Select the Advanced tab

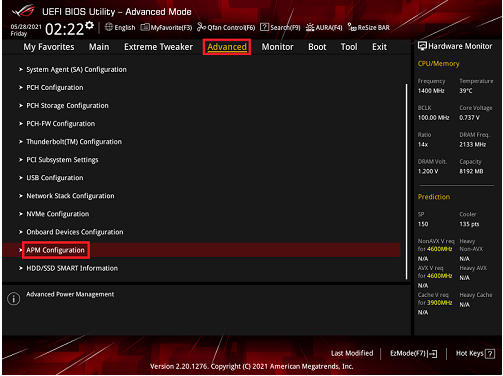click(227, 47)
